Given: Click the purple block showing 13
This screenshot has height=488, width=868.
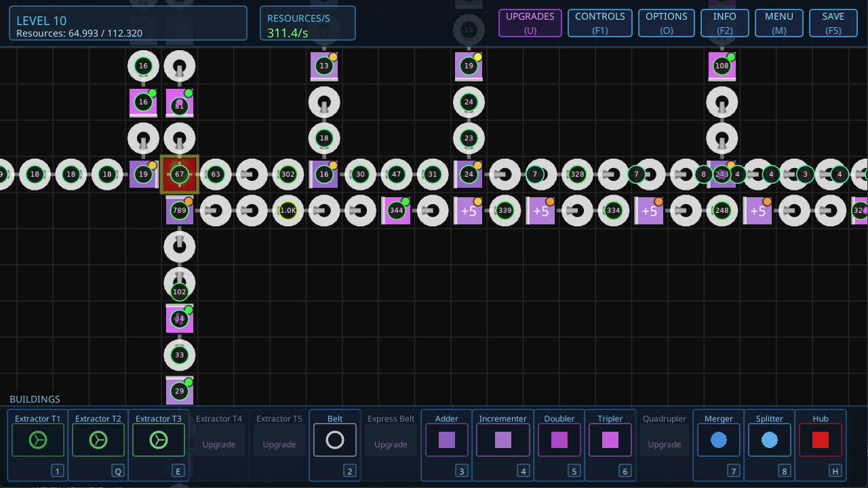Looking at the screenshot, I should 324,66.
